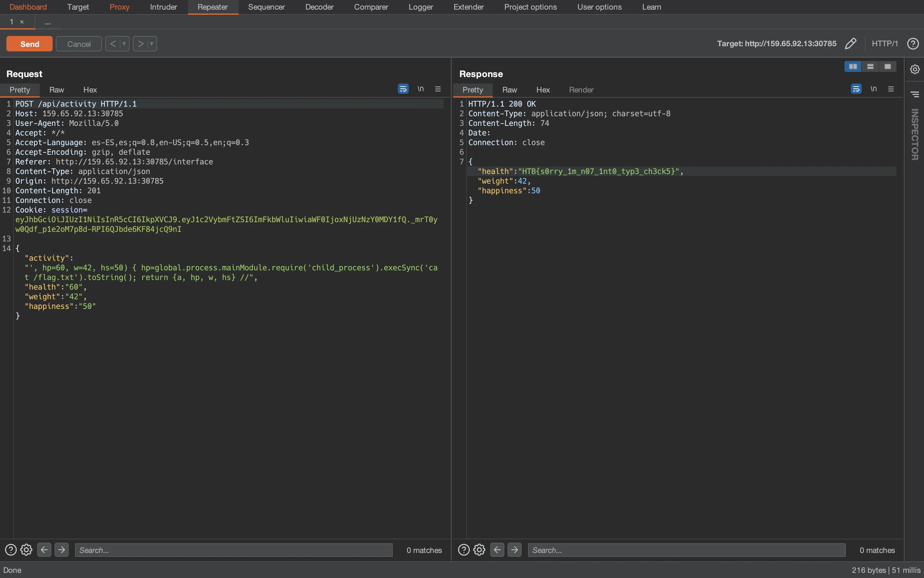The image size is (924, 578).
Task: Focus the Response search field
Action: [x=687, y=550]
